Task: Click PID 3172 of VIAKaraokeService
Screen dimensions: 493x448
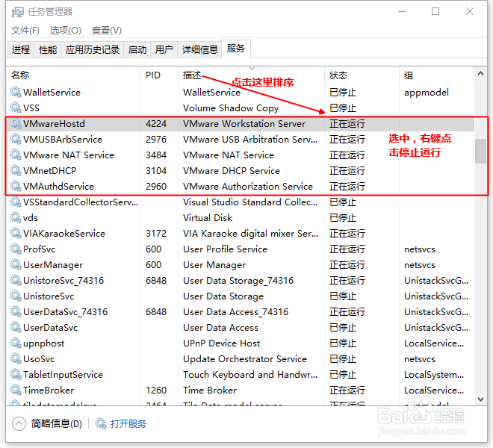Action: pos(156,233)
